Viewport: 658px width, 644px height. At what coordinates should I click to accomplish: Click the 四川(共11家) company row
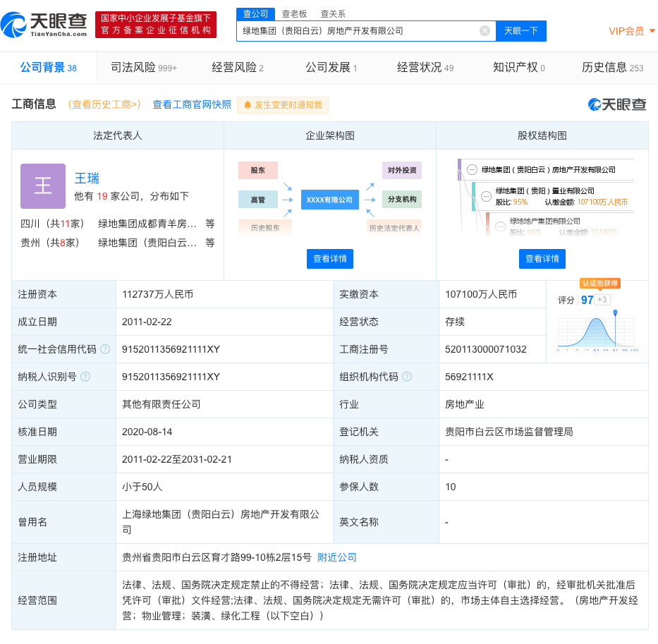(118, 224)
